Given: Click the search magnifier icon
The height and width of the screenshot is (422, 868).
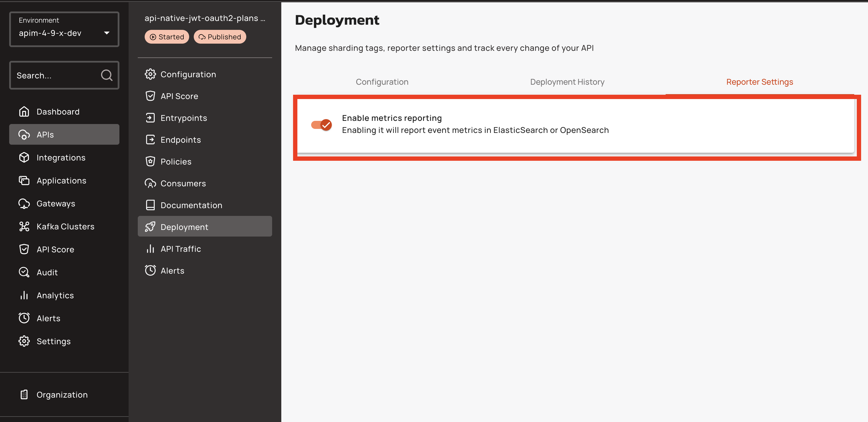Looking at the screenshot, I should click(106, 75).
